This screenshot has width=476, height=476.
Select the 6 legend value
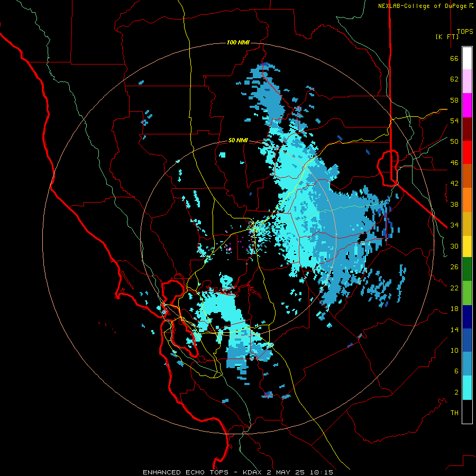pos(456,371)
